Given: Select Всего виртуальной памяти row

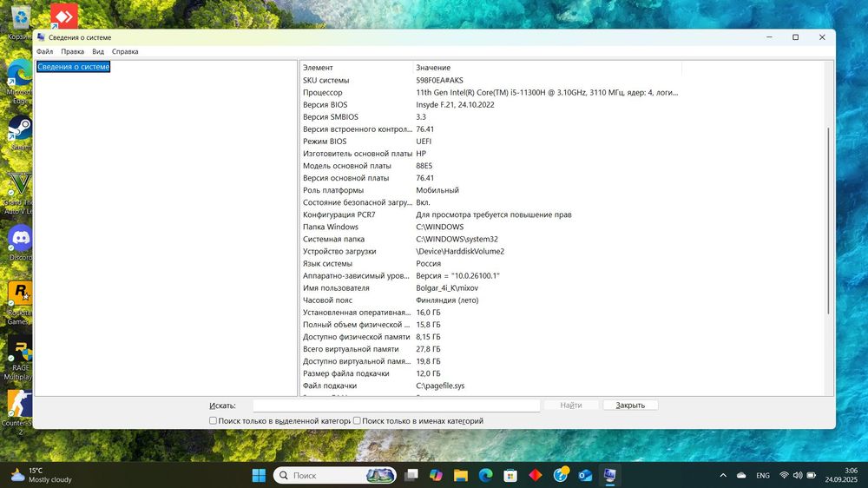Looking at the screenshot, I should [491, 349].
